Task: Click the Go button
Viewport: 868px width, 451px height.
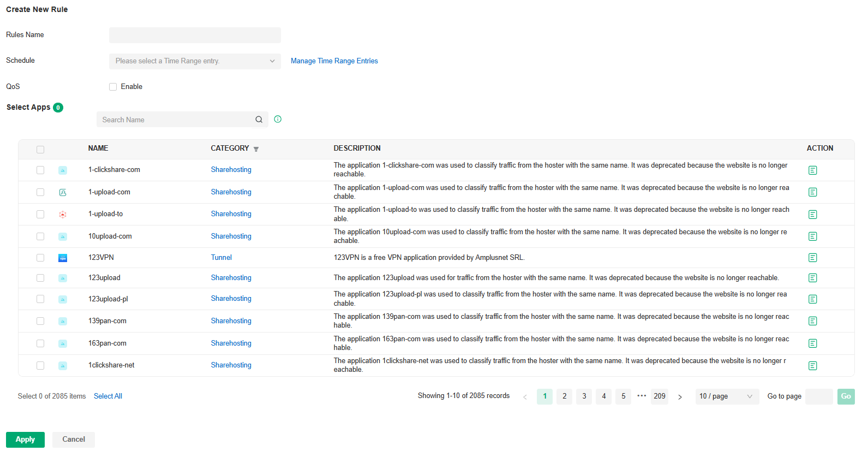Action: [x=846, y=396]
